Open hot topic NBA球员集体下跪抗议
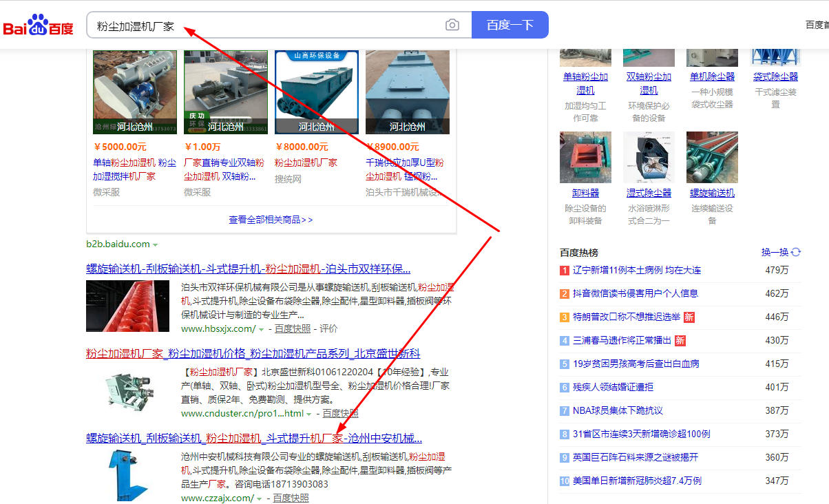 pos(618,410)
